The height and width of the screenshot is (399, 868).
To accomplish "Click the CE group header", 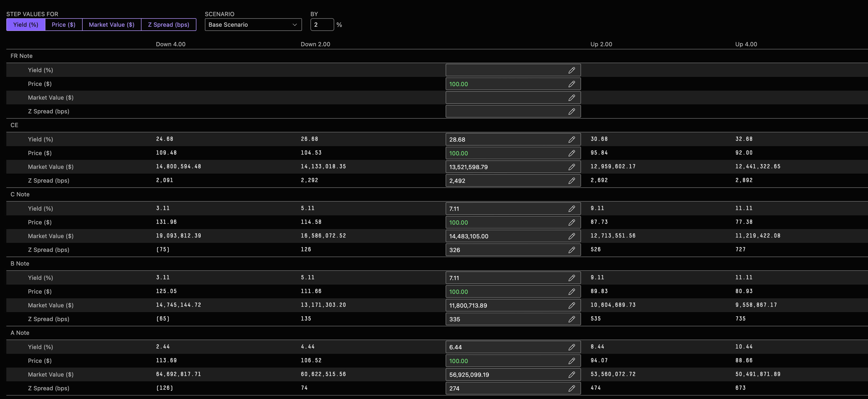I will tap(14, 125).
